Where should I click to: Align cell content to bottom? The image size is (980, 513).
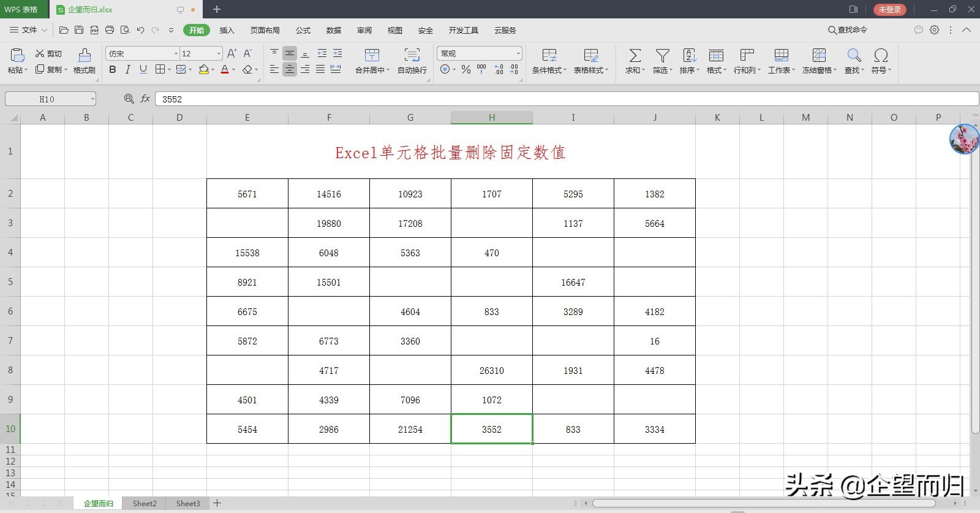pyautogui.click(x=305, y=54)
